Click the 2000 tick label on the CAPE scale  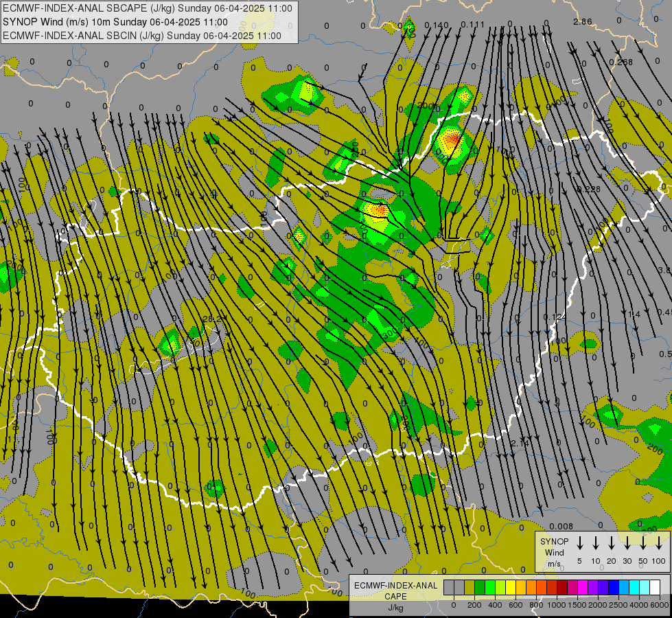click(598, 605)
